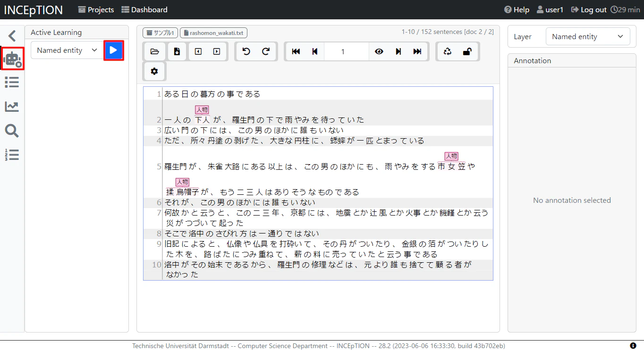
Task: Open the chart line sidebar panel
Action: tap(12, 107)
